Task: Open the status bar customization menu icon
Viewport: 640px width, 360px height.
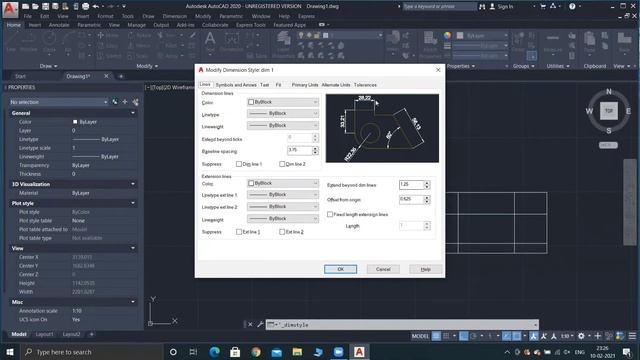Action: click(x=632, y=336)
